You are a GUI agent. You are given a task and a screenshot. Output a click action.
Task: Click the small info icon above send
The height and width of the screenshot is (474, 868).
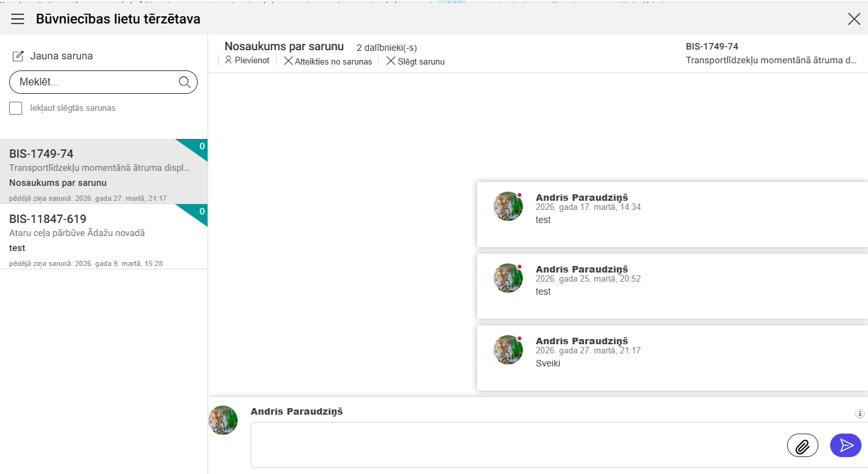(x=860, y=413)
